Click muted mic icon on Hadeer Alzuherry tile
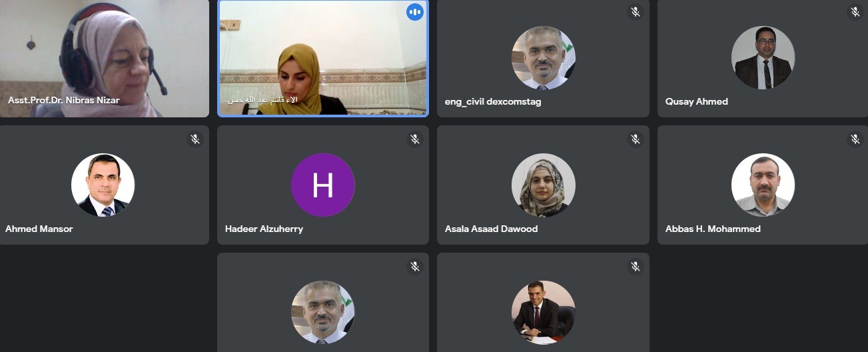This screenshot has width=868, height=352. pyautogui.click(x=415, y=139)
